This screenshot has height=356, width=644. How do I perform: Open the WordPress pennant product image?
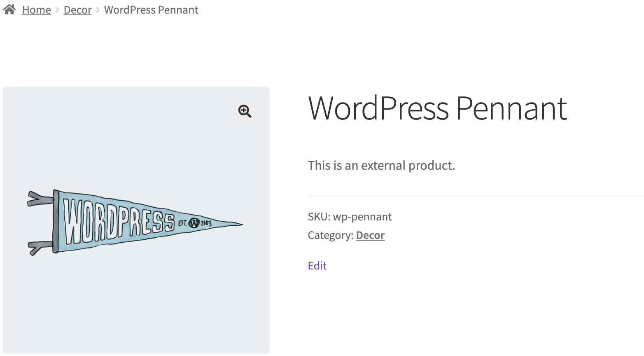pos(136,220)
